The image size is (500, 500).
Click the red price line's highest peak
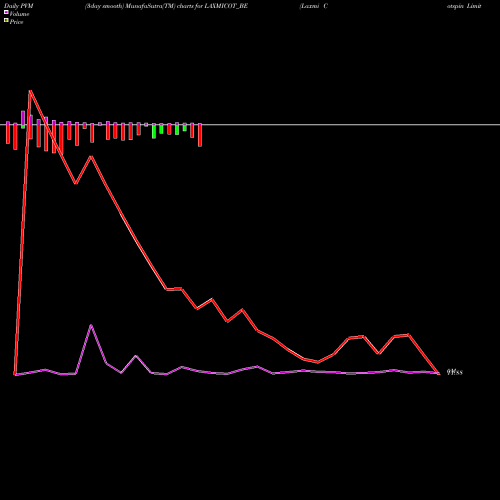pyautogui.click(x=30, y=91)
